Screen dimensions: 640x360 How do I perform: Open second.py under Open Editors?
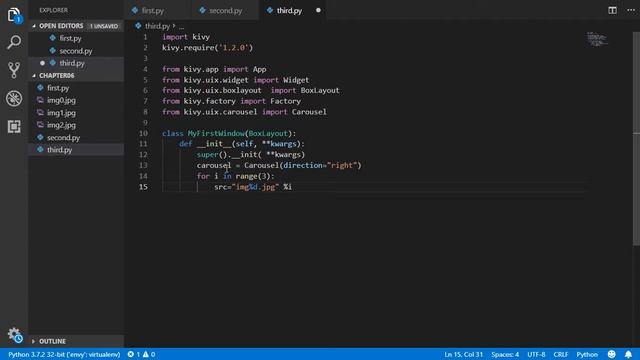pos(76,51)
